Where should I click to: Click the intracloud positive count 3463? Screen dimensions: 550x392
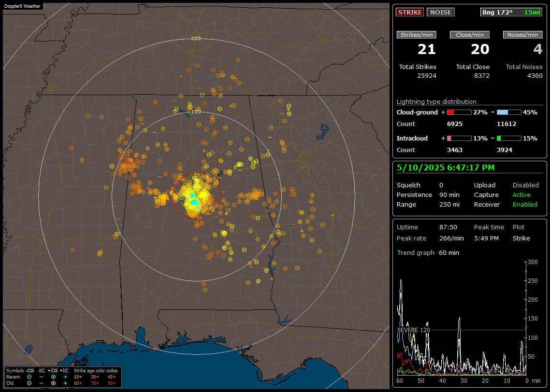click(x=455, y=150)
